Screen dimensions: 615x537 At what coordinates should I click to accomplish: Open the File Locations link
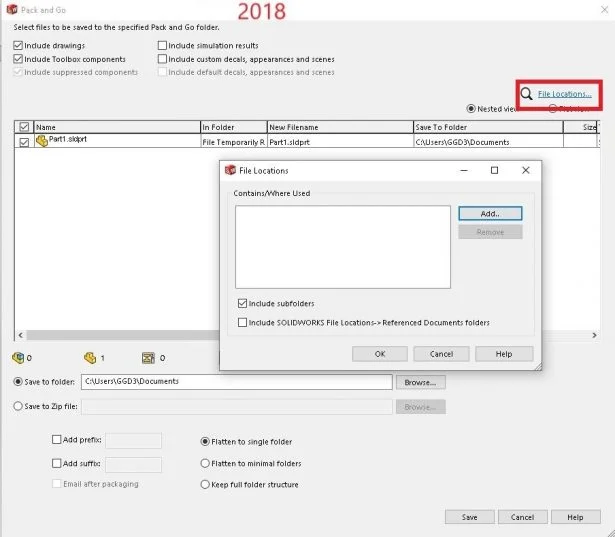564,94
